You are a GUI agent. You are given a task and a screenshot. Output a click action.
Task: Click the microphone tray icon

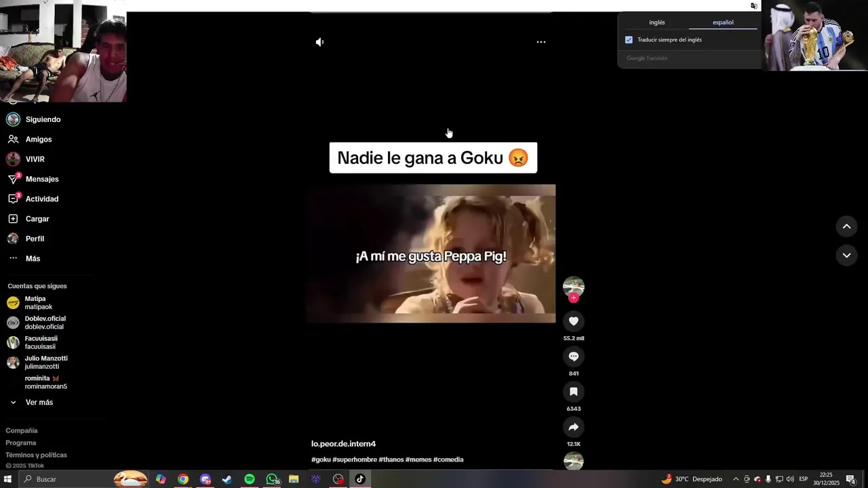pyautogui.click(x=768, y=479)
